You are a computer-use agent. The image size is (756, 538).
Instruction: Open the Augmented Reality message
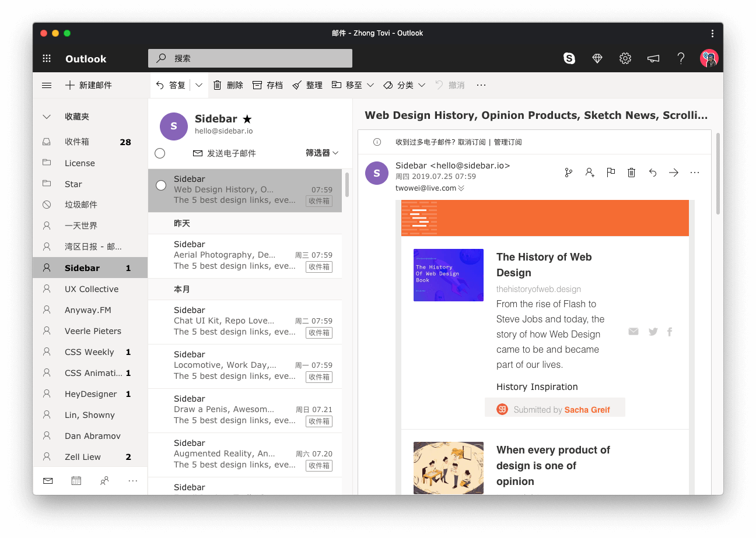(x=245, y=454)
